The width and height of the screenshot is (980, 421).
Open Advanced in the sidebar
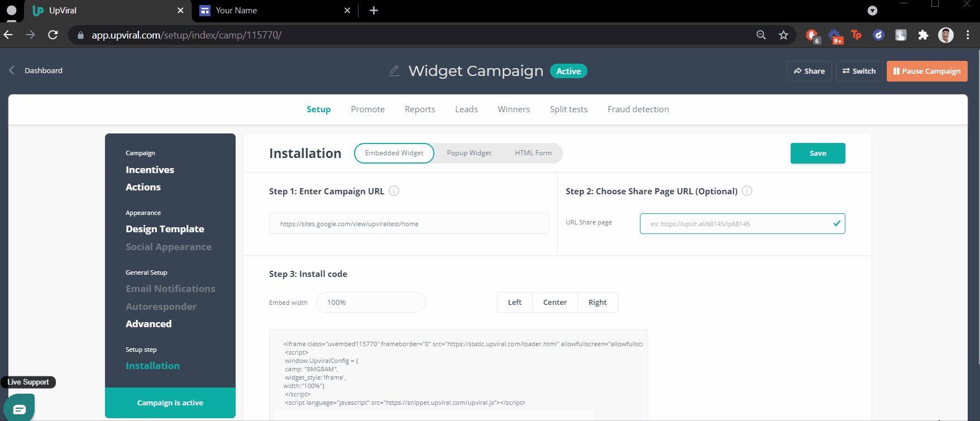click(149, 324)
